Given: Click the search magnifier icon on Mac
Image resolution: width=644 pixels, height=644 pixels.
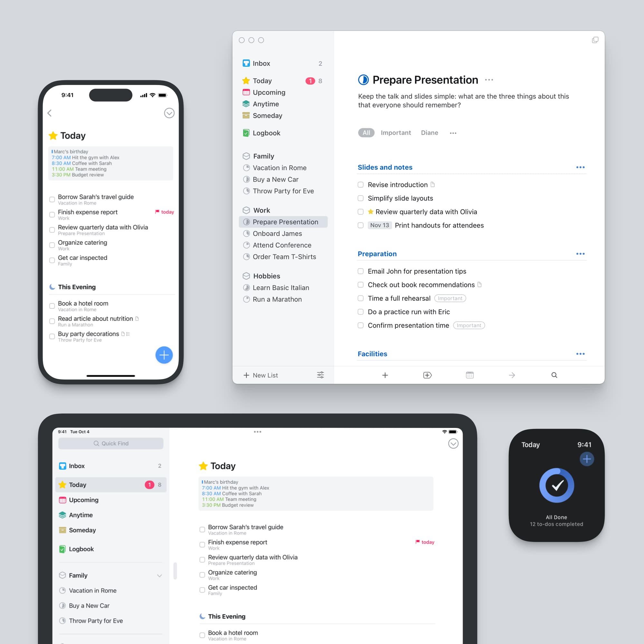Looking at the screenshot, I should point(554,375).
